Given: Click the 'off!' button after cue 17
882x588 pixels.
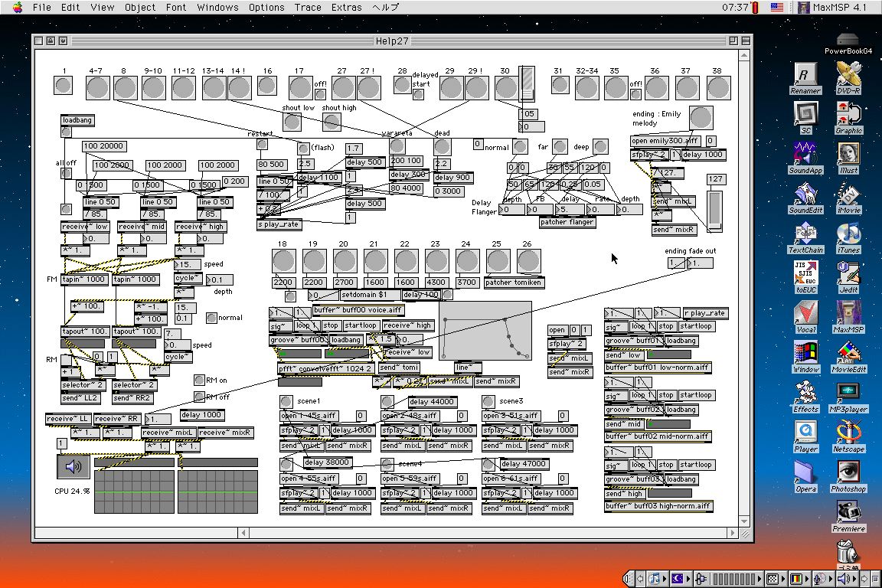Looking at the screenshot, I should click(320, 94).
